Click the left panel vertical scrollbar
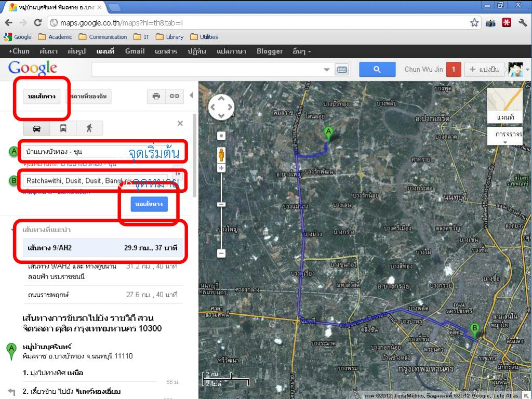The height and width of the screenshot is (399, 532). 194,155
